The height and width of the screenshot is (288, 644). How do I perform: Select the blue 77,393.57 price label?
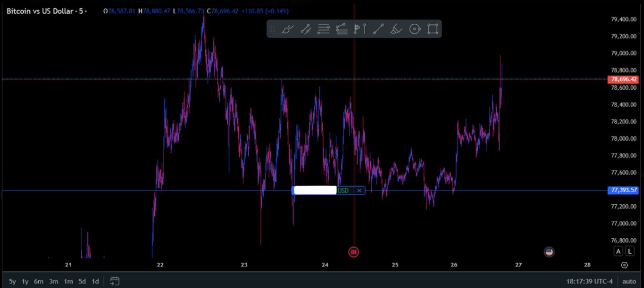623,190
